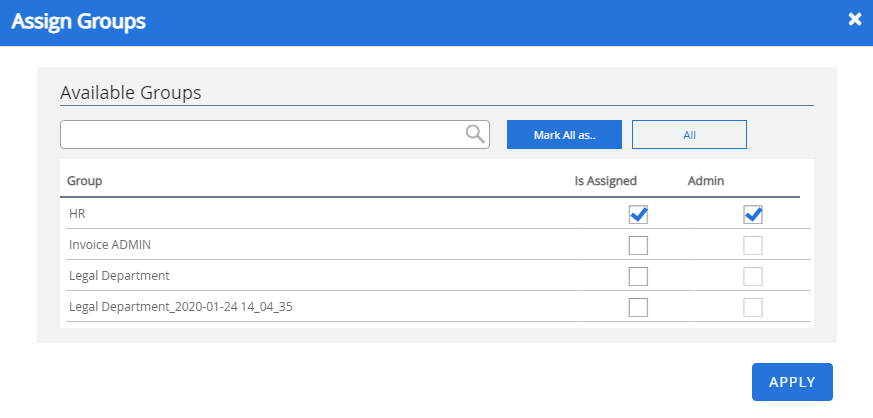
Task: Select the HR group row name
Action: tap(77, 214)
